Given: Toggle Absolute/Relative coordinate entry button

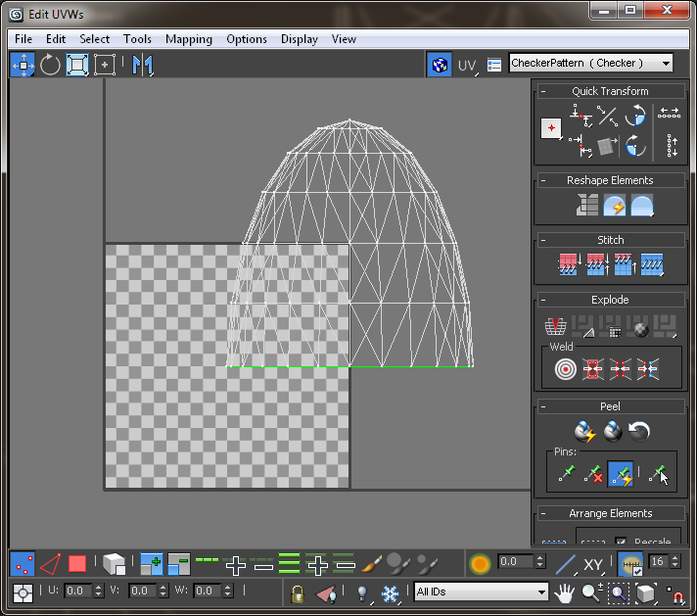Looking at the screenshot, I should click(23, 593).
